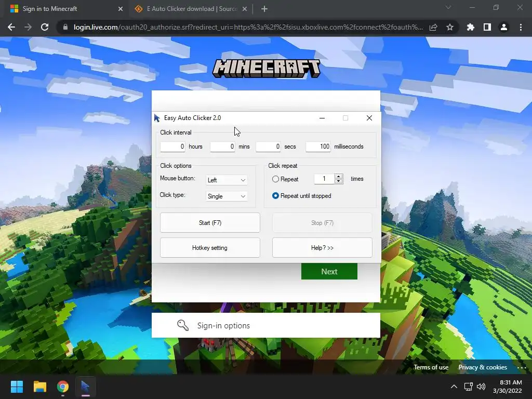Open Sign-in options
532x399 pixels.
266,325
